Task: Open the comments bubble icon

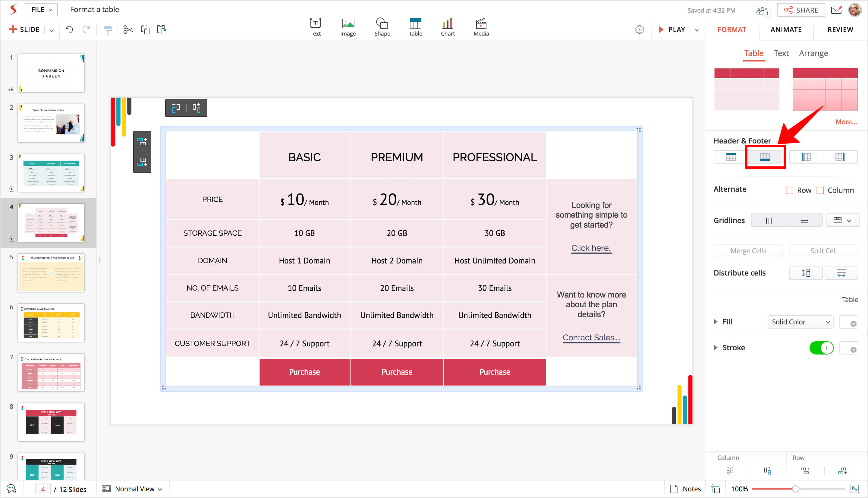Action: (x=11, y=489)
